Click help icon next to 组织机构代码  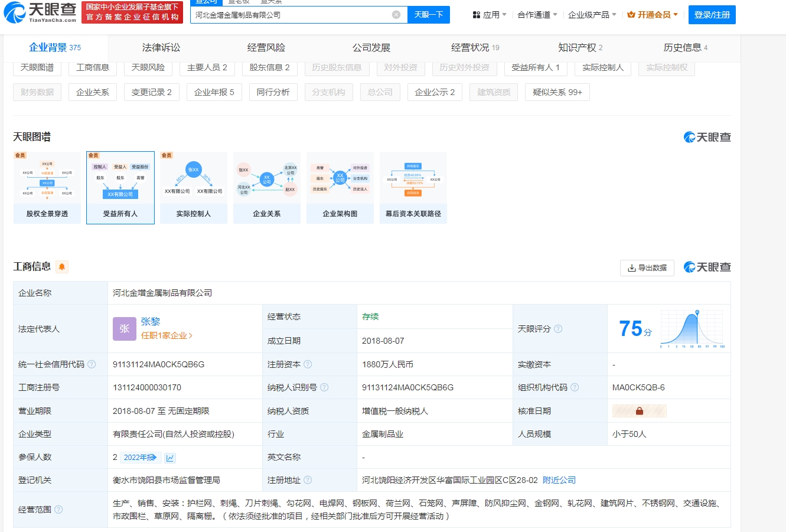(x=575, y=387)
